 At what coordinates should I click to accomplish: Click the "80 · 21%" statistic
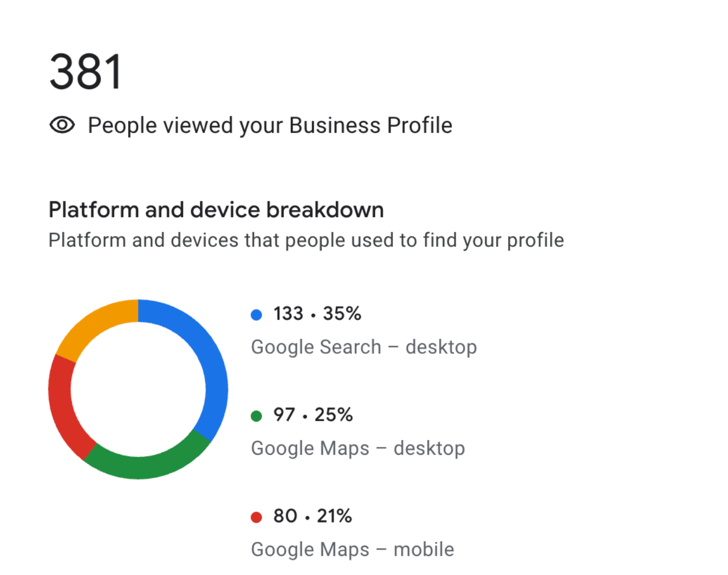pos(312,516)
